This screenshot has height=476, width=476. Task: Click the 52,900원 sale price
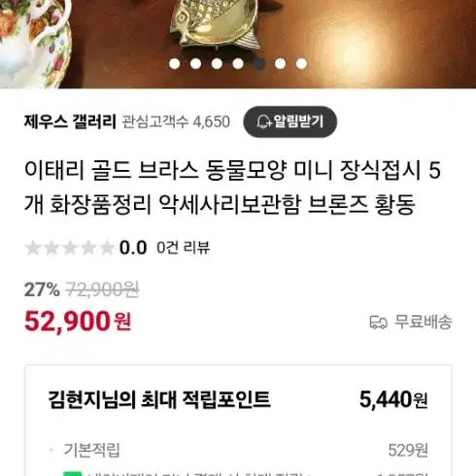(78, 322)
